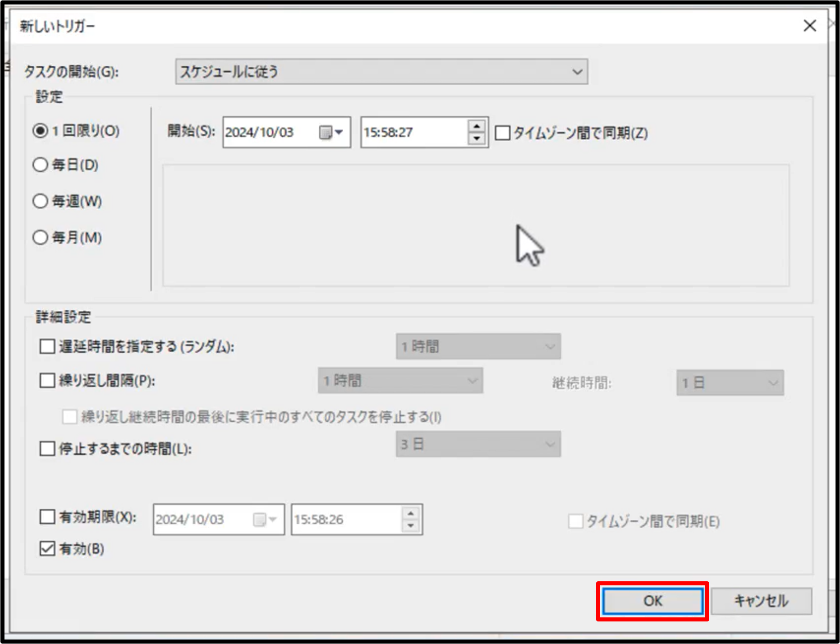Click the 設定 group heading
Screen dimensions: 840x644
(x=49, y=97)
